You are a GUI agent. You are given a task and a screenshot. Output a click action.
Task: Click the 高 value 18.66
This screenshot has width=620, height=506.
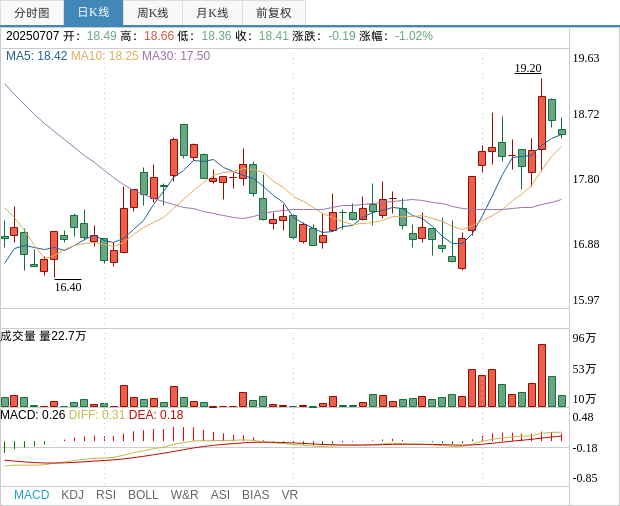159,36
